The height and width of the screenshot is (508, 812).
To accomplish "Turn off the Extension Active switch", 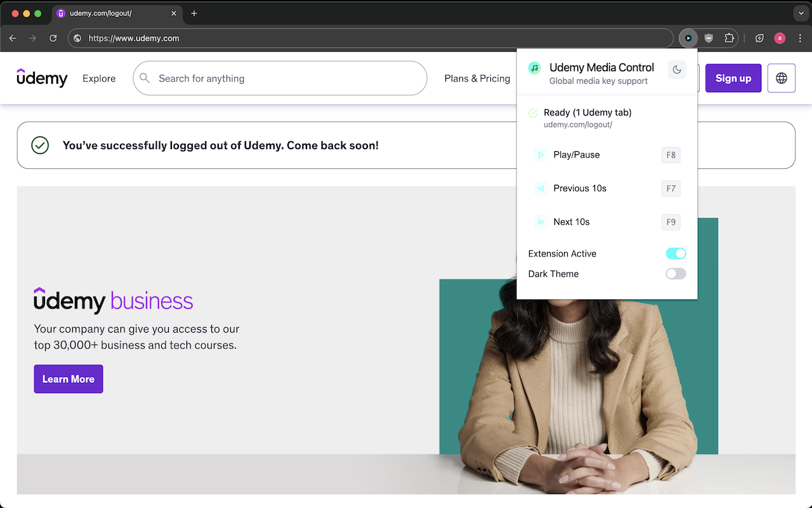I will (676, 253).
